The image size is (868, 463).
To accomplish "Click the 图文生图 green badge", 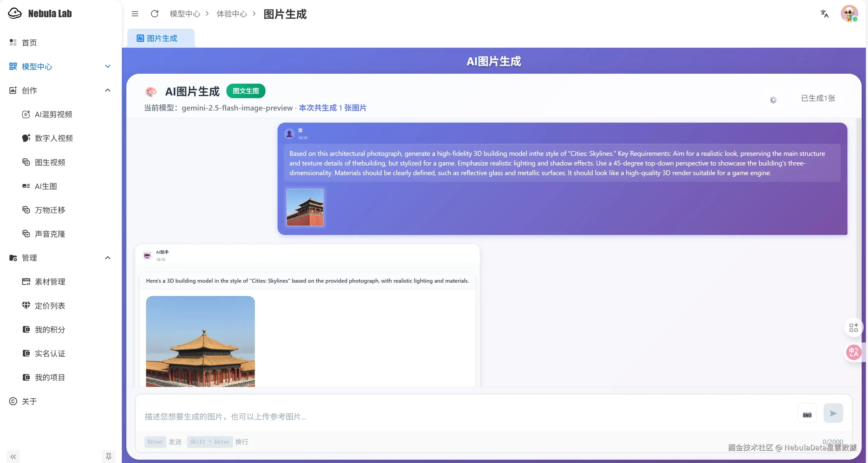I will click(x=245, y=91).
